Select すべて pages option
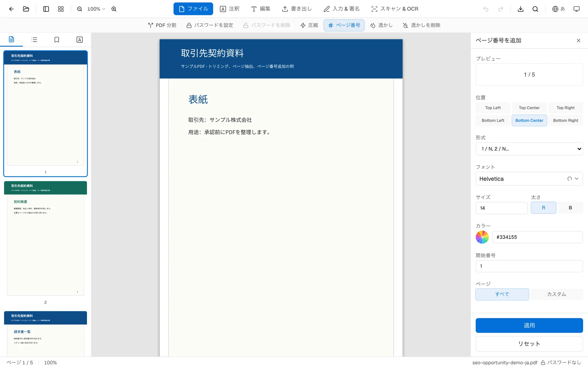 click(502, 294)
